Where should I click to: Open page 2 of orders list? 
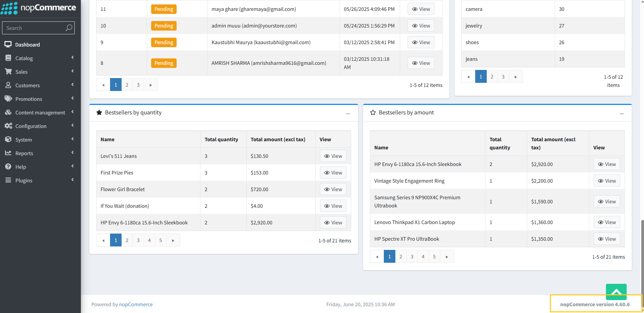click(x=127, y=85)
